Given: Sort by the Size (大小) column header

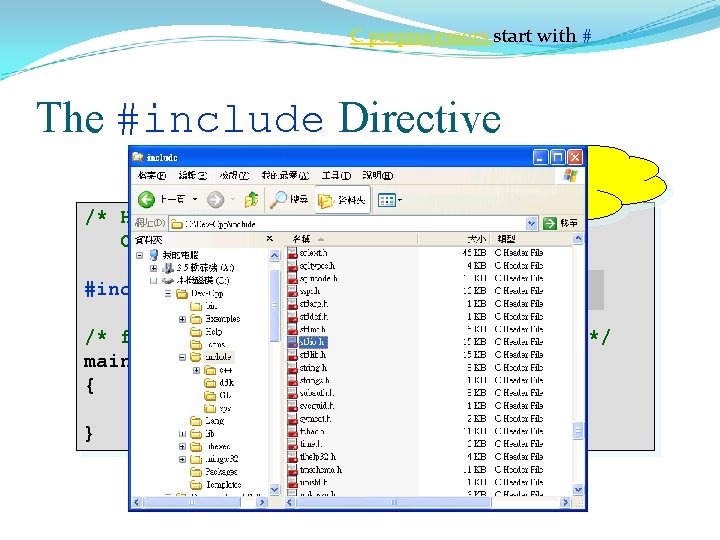Looking at the screenshot, I should pyautogui.click(x=454, y=239).
